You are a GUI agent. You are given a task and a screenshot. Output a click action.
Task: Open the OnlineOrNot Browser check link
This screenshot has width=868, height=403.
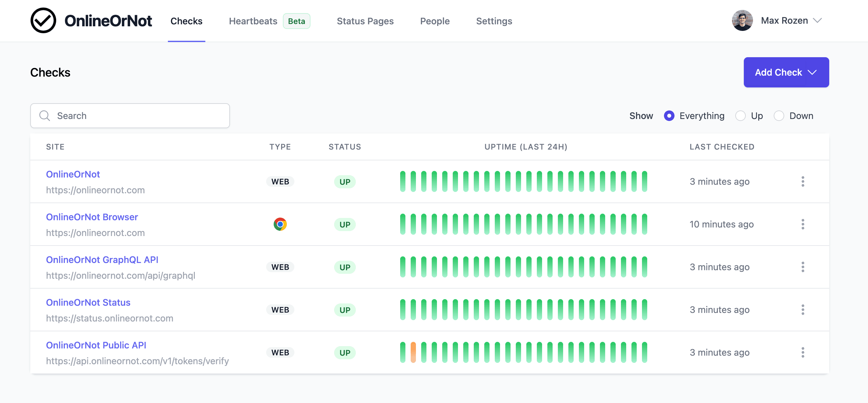[x=92, y=217]
